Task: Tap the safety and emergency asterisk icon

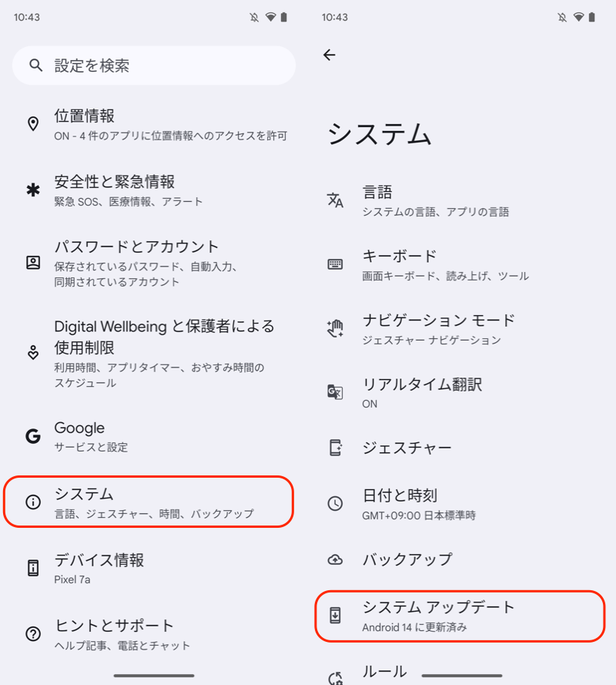Action: (33, 190)
